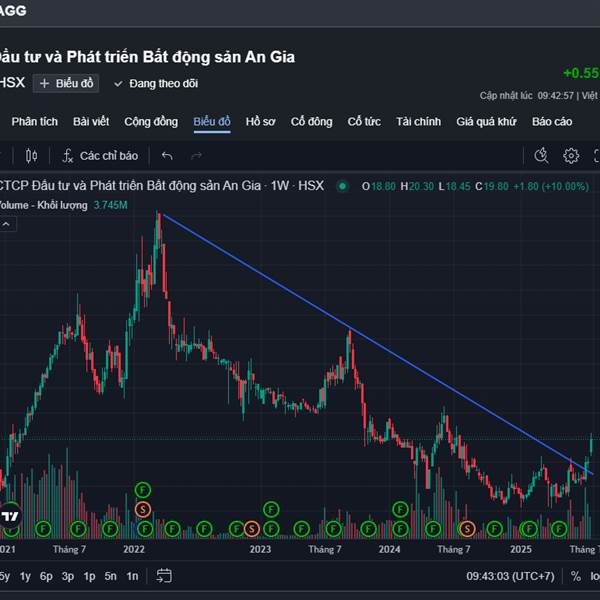Viewport: 600px width, 600px height.
Task: Click the 2023 label on time axis
Action: coord(260,549)
